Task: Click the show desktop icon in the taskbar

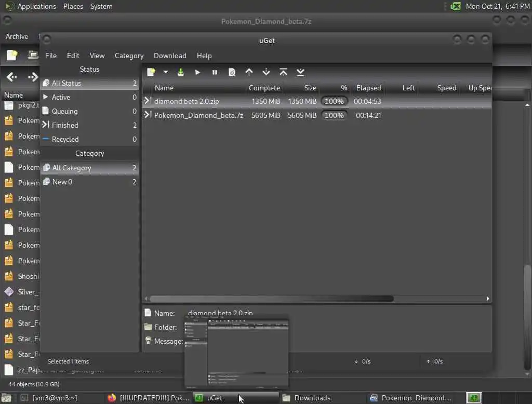Action: [x=6, y=398]
